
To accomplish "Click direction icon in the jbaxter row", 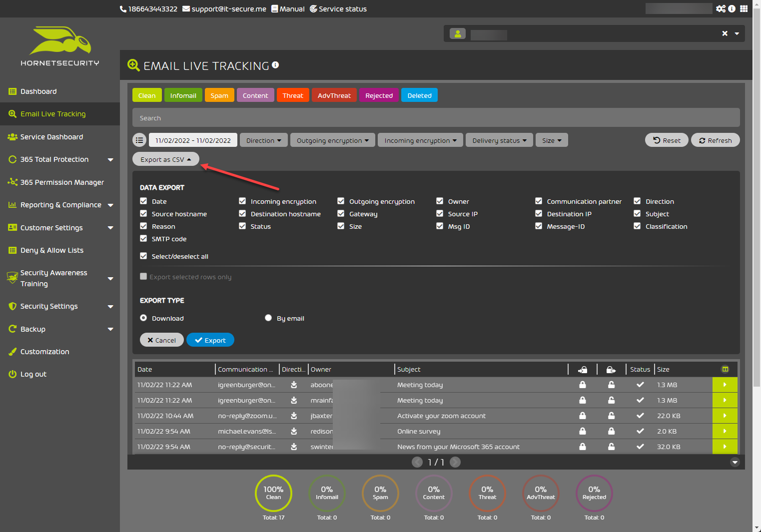I will coord(294,416).
